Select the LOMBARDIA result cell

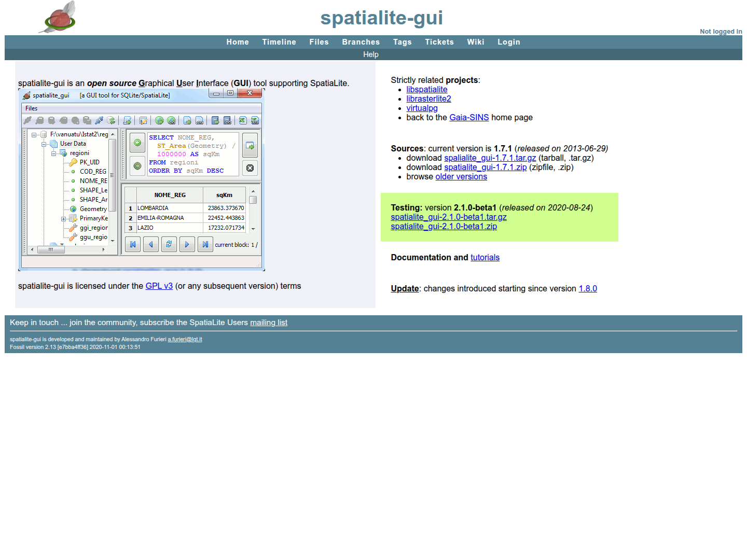tap(170, 208)
